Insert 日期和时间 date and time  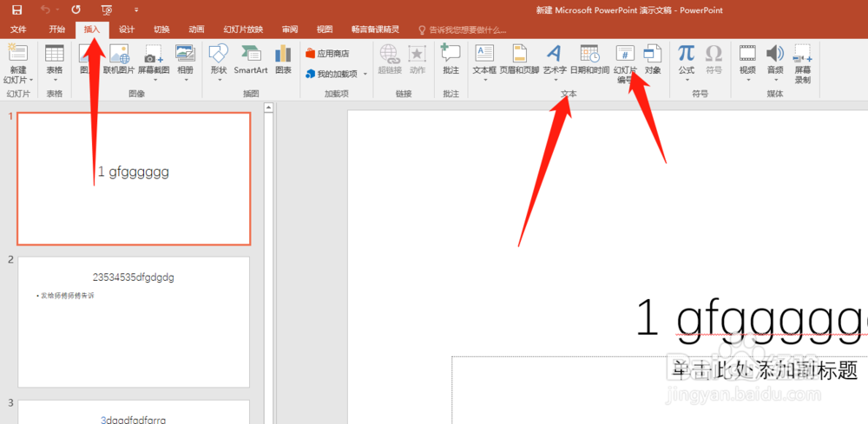tap(589, 59)
